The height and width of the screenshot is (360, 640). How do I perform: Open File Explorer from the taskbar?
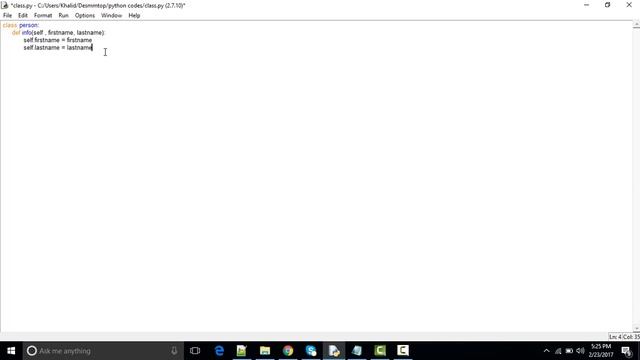tap(265, 351)
